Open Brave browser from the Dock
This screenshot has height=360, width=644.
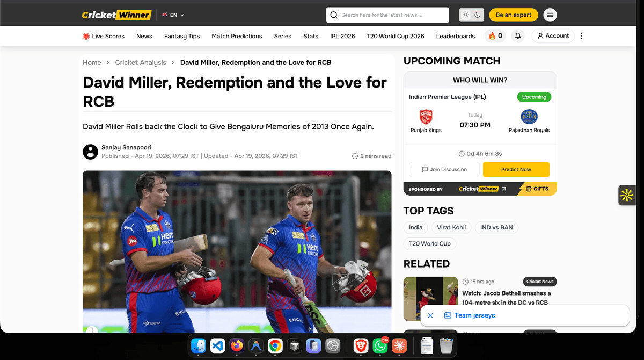pos(361,345)
